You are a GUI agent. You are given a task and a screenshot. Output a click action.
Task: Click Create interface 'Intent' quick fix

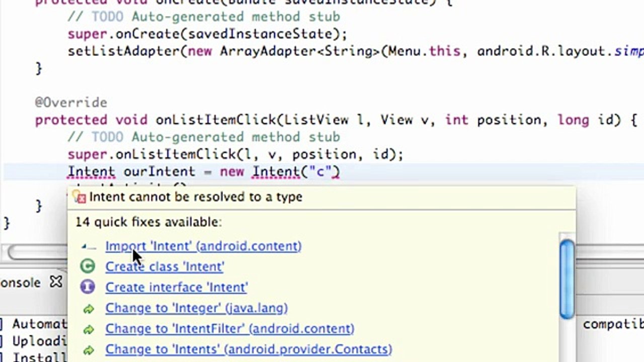[x=176, y=287]
